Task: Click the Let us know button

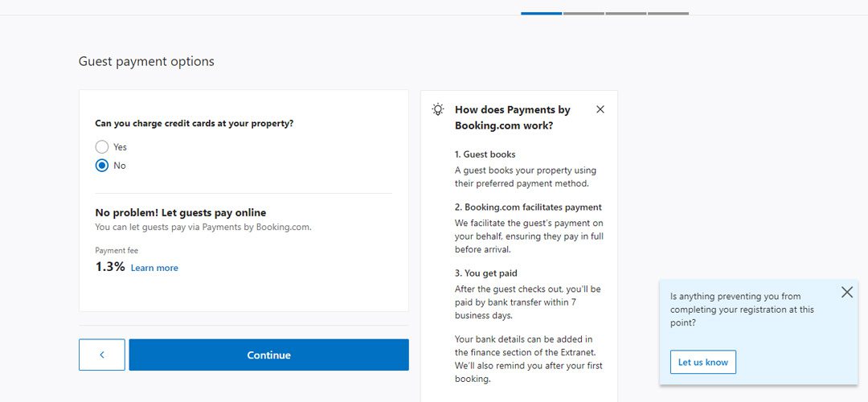Action: click(703, 362)
